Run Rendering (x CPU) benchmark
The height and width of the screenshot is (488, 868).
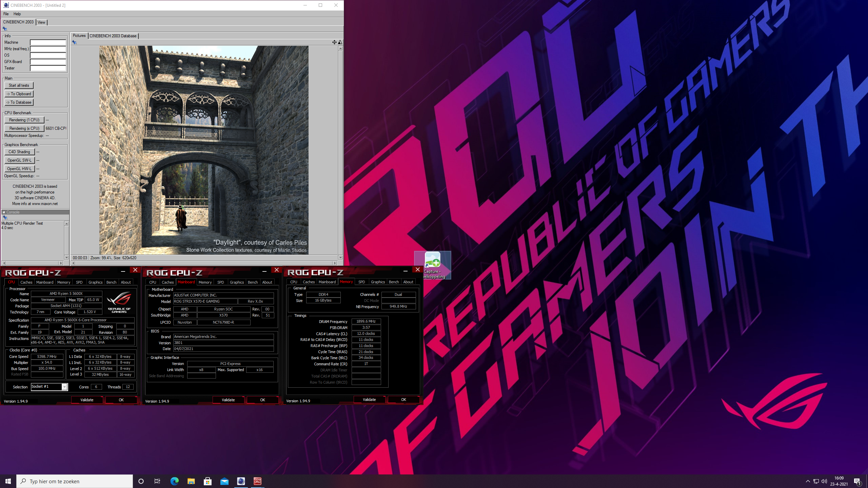(x=24, y=128)
